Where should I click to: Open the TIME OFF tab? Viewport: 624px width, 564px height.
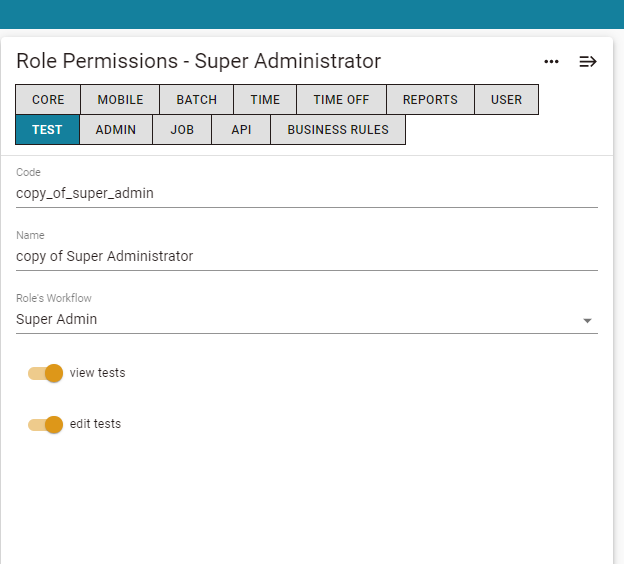tap(341, 100)
